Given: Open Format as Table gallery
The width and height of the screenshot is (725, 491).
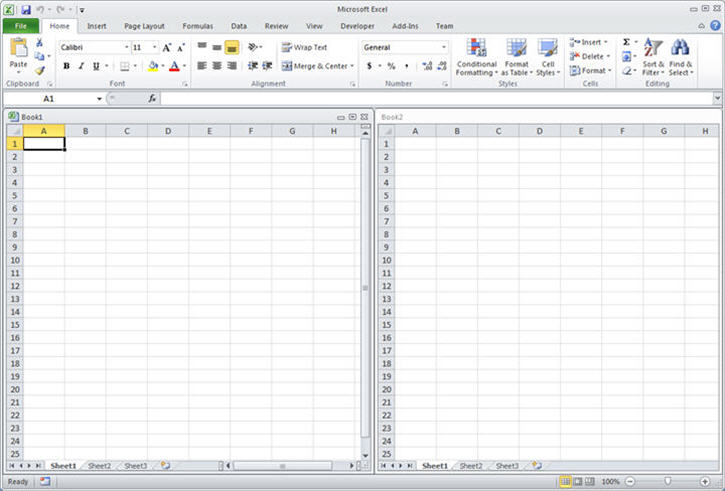Looking at the screenshot, I should coord(516,57).
